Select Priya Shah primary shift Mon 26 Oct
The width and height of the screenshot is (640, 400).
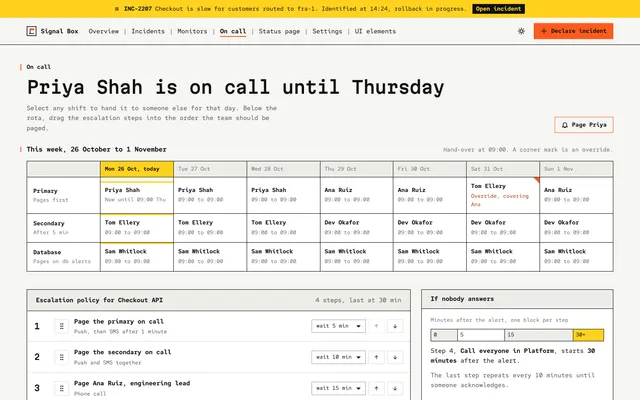click(137, 195)
